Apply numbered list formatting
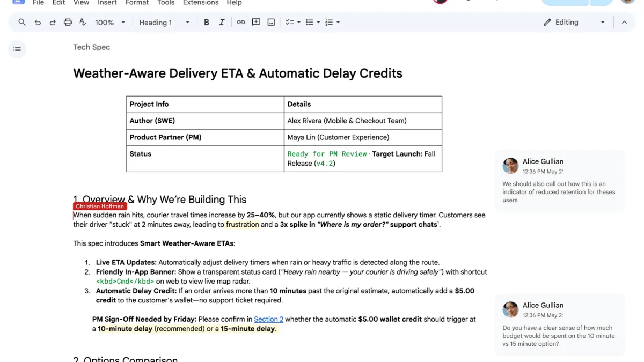 tap(328, 22)
